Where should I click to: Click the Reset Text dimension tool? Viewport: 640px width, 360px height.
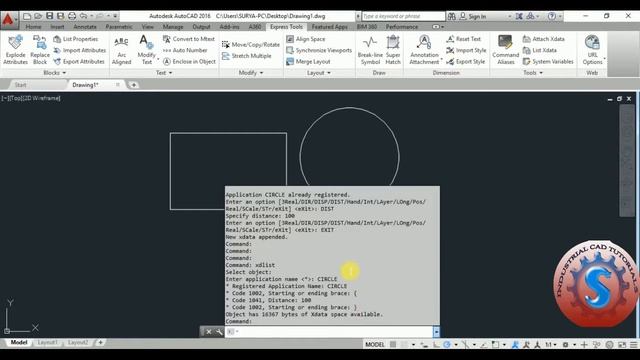pos(464,39)
